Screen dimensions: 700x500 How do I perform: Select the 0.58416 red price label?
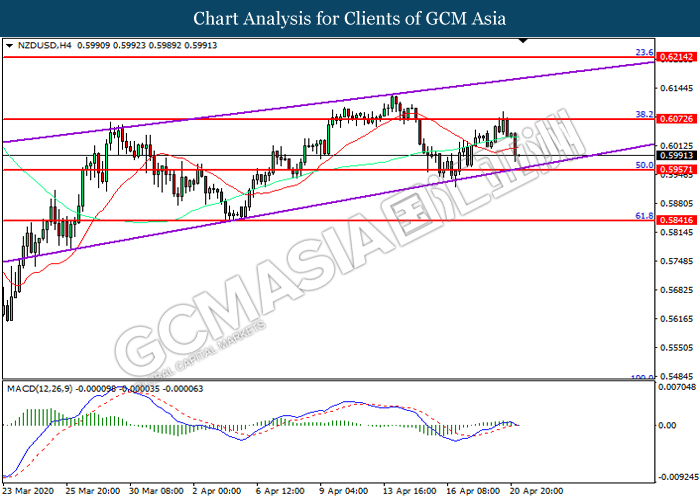click(677, 220)
